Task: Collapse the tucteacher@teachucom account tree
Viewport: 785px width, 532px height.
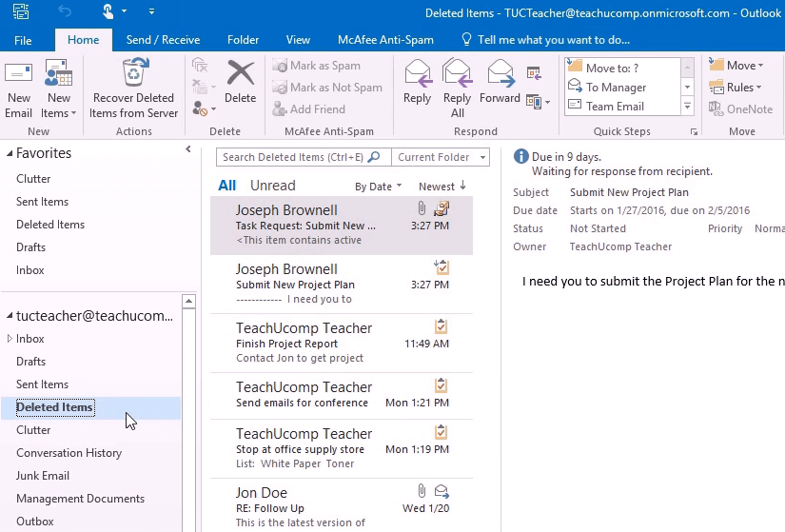Action: tap(10, 316)
